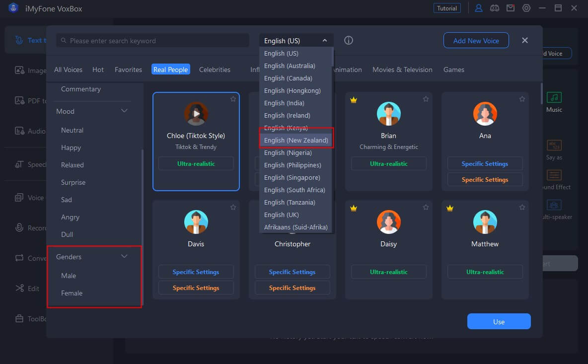Image resolution: width=588 pixels, height=364 pixels.
Task: Select the Brian avatar
Action: point(388,114)
